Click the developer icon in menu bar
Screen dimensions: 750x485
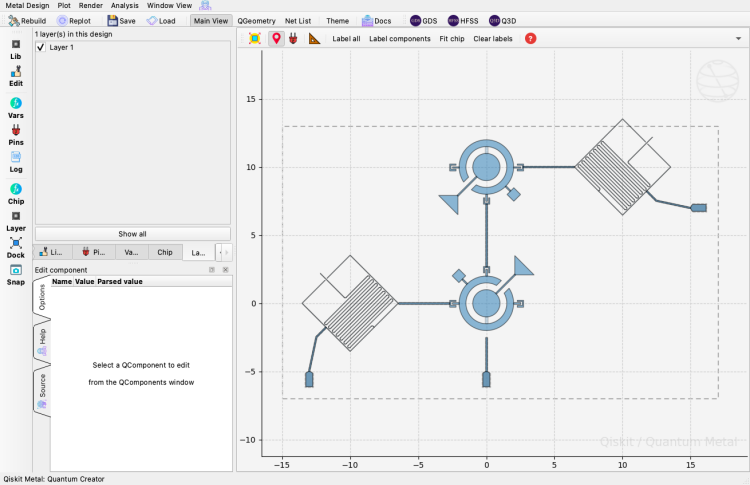pyautogui.click(x=205, y=5)
